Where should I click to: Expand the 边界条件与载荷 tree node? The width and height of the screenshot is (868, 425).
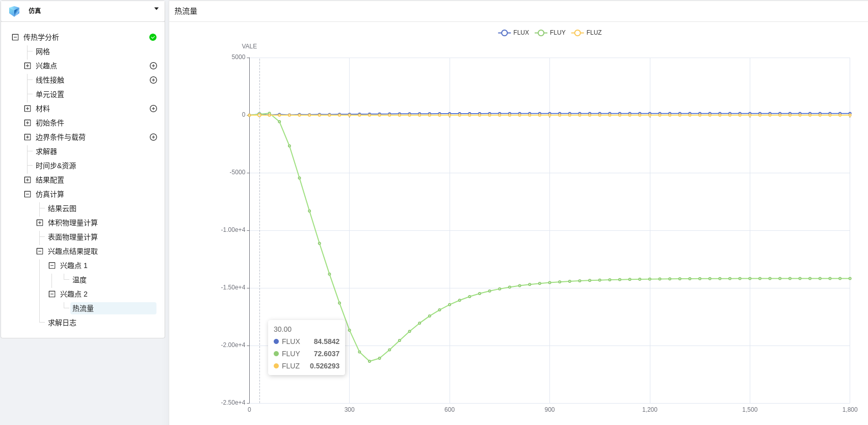(28, 137)
